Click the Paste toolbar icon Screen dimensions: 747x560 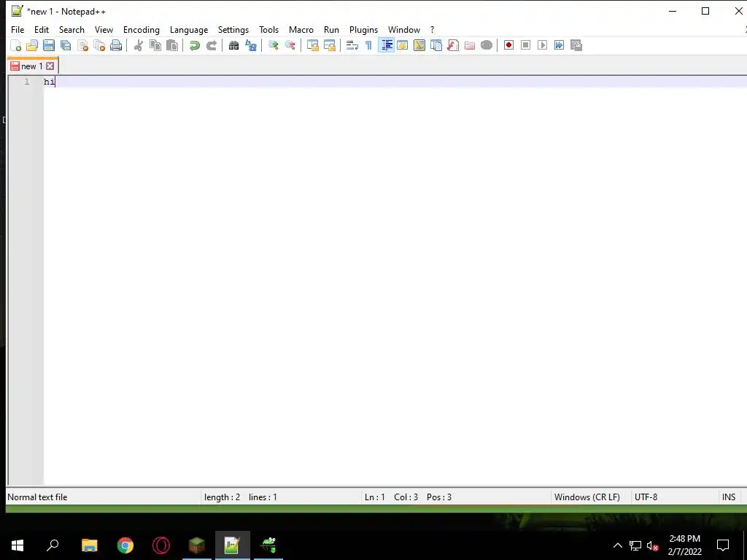click(x=172, y=45)
